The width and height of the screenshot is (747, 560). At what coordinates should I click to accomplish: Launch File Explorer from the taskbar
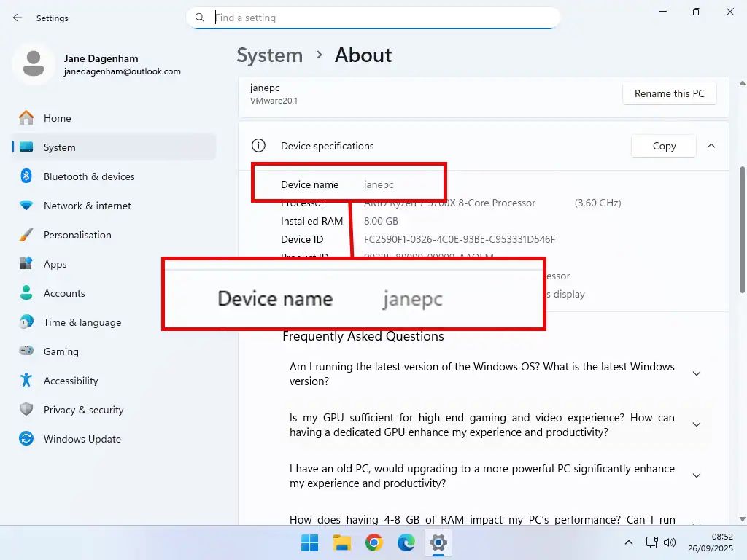pyautogui.click(x=341, y=542)
